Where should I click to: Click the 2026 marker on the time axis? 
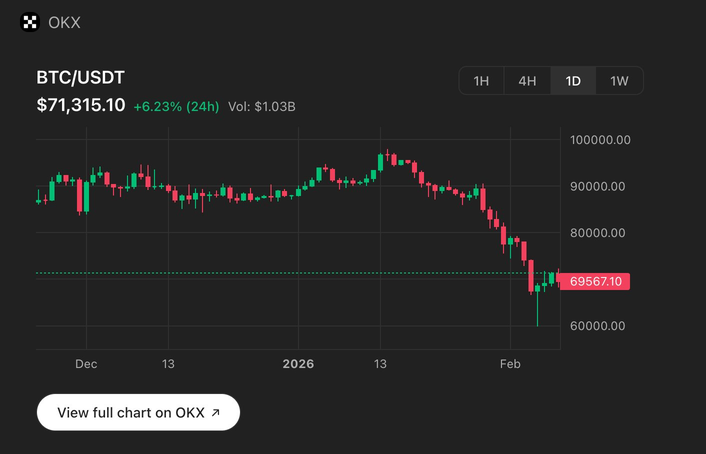coord(298,364)
